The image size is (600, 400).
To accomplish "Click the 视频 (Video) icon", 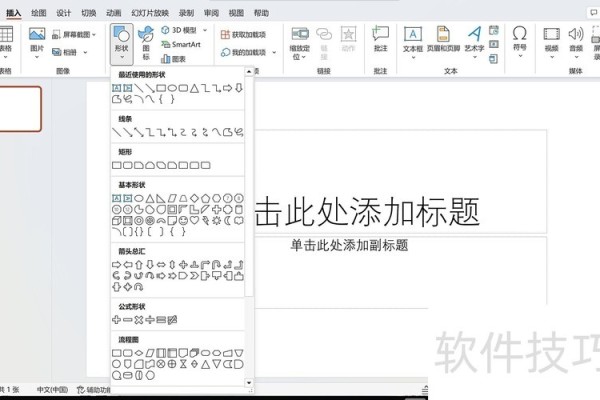I will (x=551, y=34).
